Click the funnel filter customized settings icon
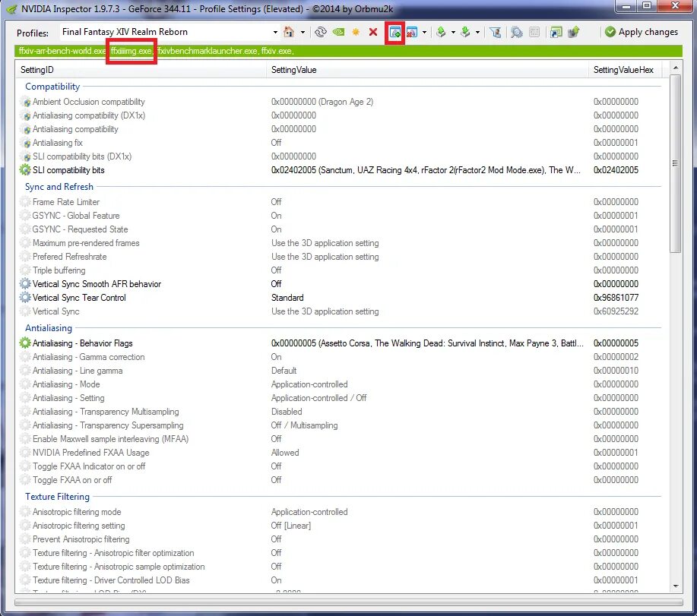The image size is (697, 616). click(495, 32)
